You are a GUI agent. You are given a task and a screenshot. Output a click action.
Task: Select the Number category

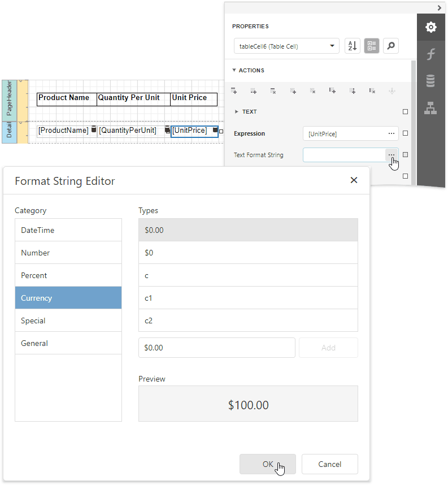coord(68,253)
